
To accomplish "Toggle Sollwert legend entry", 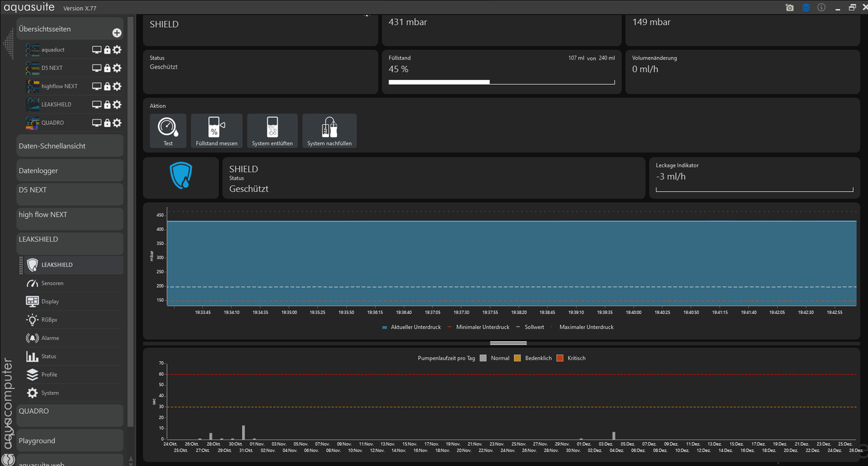I will (530, 327).
